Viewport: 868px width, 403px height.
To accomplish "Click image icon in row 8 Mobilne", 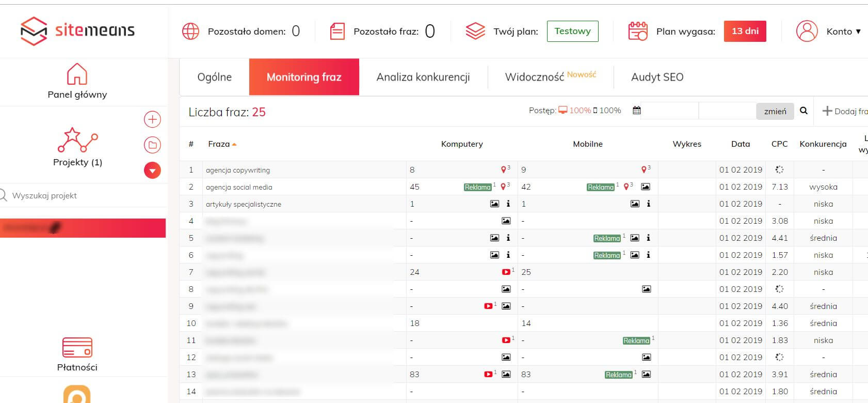I will click(x=646, y=289).
